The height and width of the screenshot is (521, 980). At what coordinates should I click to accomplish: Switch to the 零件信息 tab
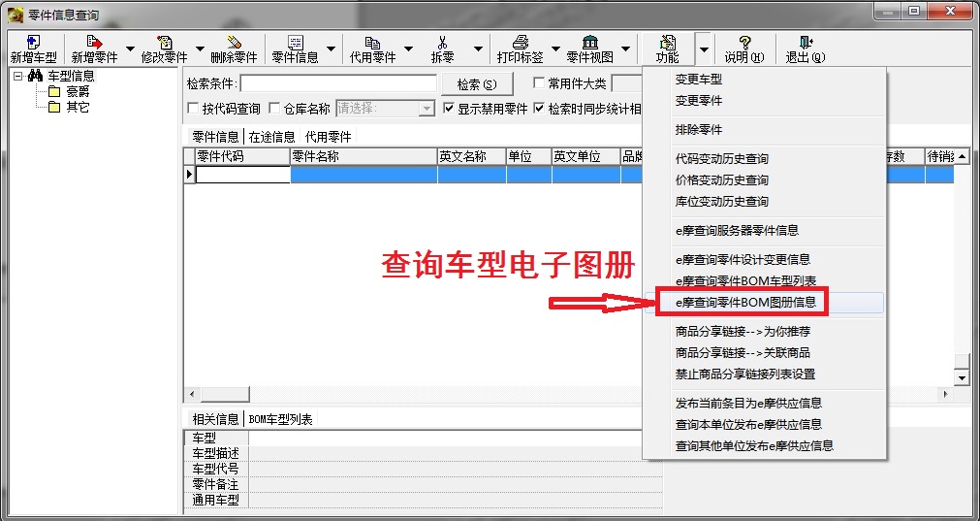[215, 137]
